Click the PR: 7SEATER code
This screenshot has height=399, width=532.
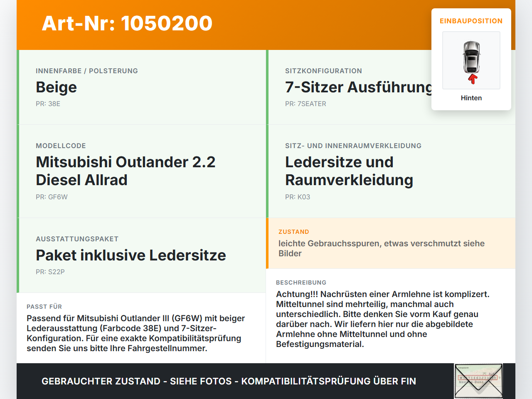click(305, 104)
